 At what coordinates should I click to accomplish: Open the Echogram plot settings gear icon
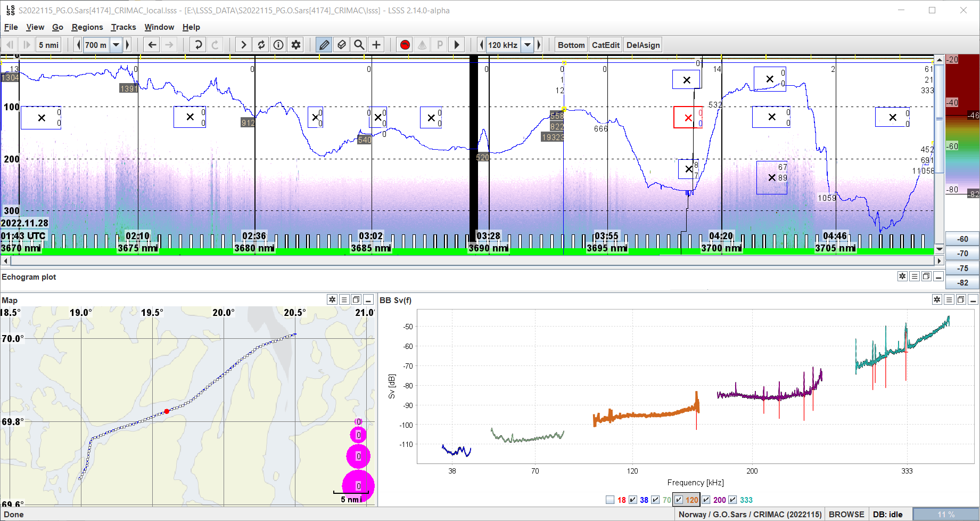[902, 276]
